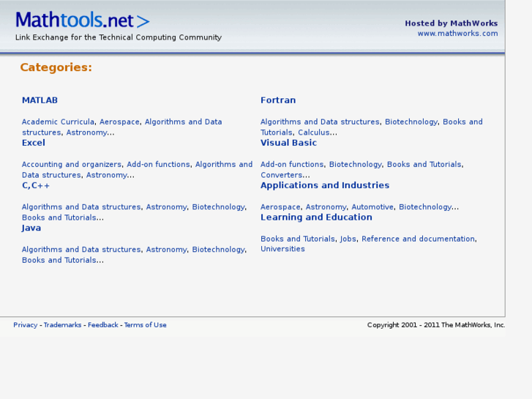The height and width of the screenshot is (399, 532).
Task: Go to the Visual Basic category
Action: [x=288, y=143]
